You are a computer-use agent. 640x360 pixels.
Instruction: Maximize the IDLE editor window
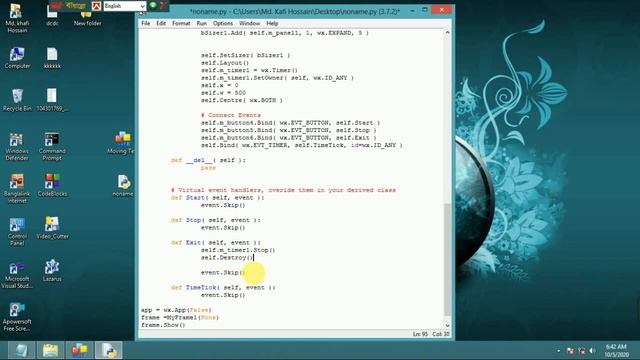point(425,10)
